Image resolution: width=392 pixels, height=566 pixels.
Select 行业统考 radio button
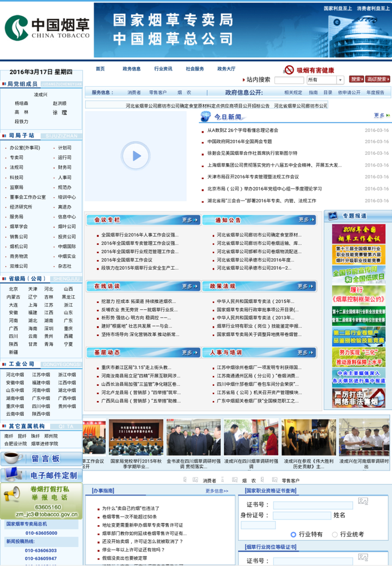coord(335,534)
